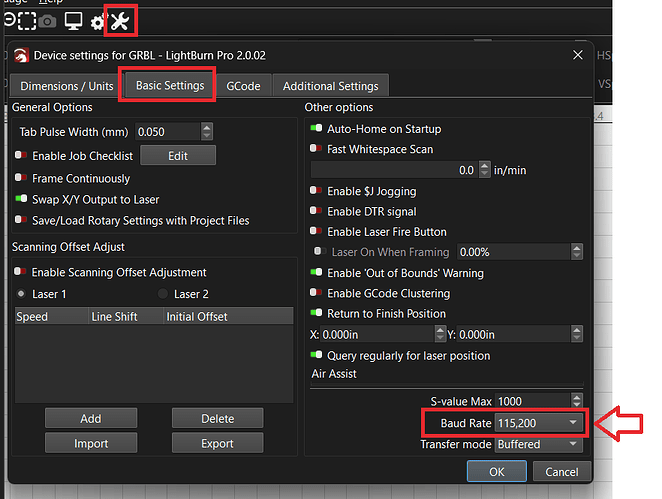
Task: Click X finish position field
Action: pyautogui.click(x=377, y=334)
